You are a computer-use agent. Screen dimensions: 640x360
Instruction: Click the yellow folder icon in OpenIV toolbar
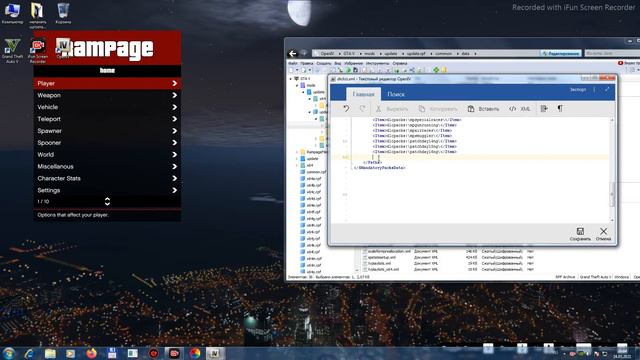pyautogui.click(x=444, y=70)
